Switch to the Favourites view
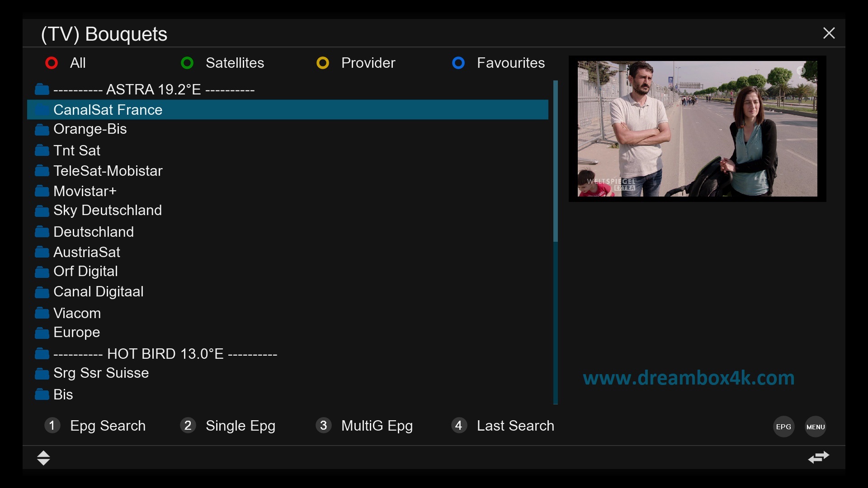Image resolution: width=868 pixels, height=488 pixels. point(511,63)
